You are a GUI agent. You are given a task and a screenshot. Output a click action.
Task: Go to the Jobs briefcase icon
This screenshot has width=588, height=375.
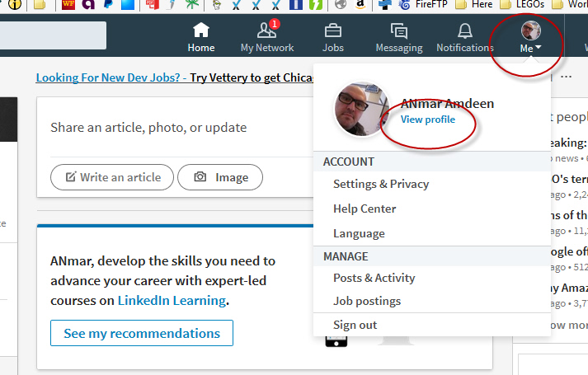pyautogui.click(x=332, y=37)
